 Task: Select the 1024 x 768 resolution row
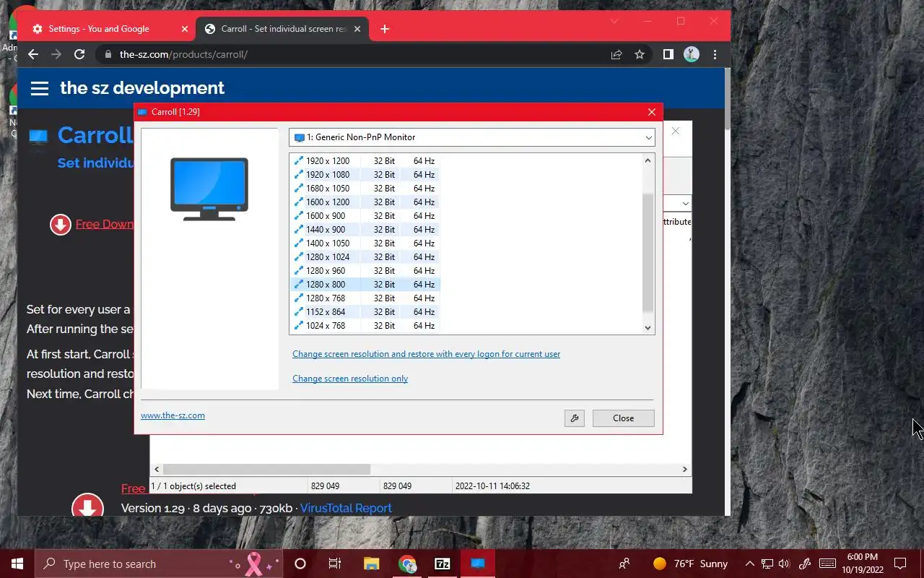pos(365,326)
